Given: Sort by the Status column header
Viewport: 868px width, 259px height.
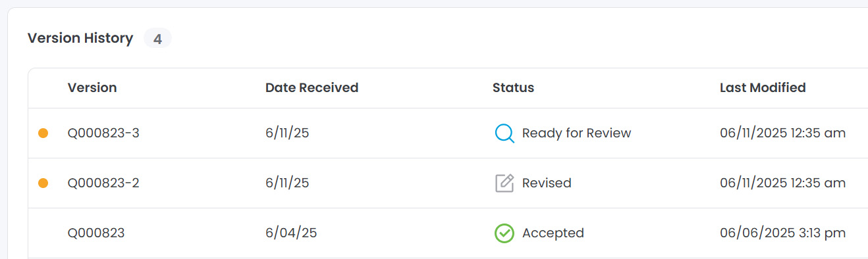Looking at the screenshot, I should [513, 87].
